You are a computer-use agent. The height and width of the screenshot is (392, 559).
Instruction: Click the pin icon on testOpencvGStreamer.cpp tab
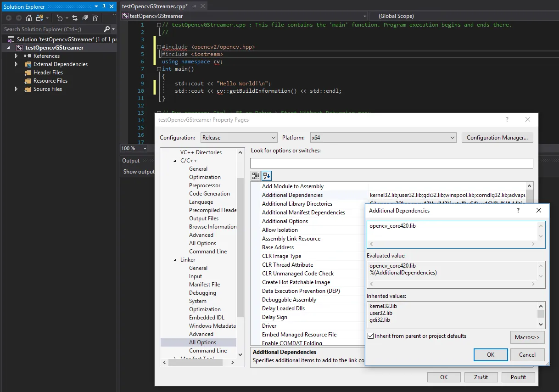point(194,6)
